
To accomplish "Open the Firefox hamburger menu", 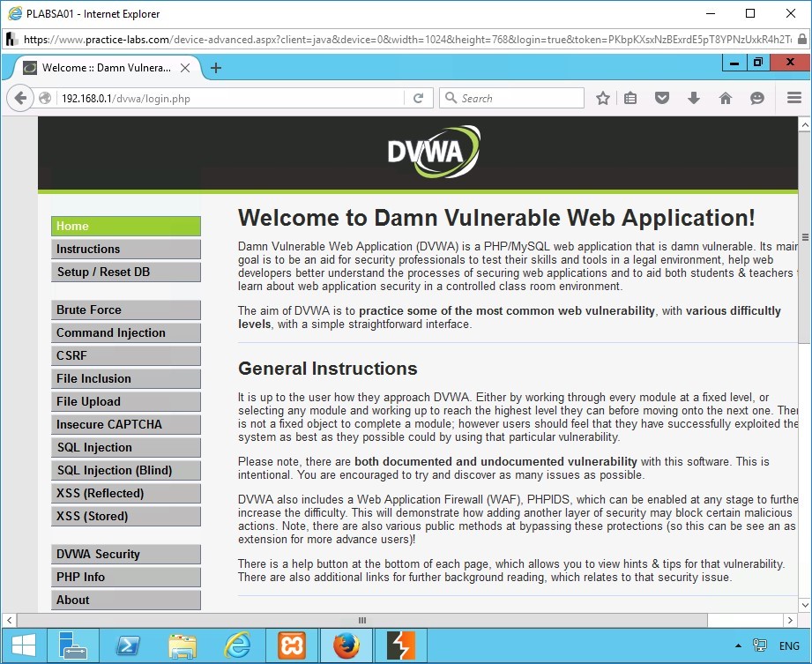I will (x=793, y=99).
